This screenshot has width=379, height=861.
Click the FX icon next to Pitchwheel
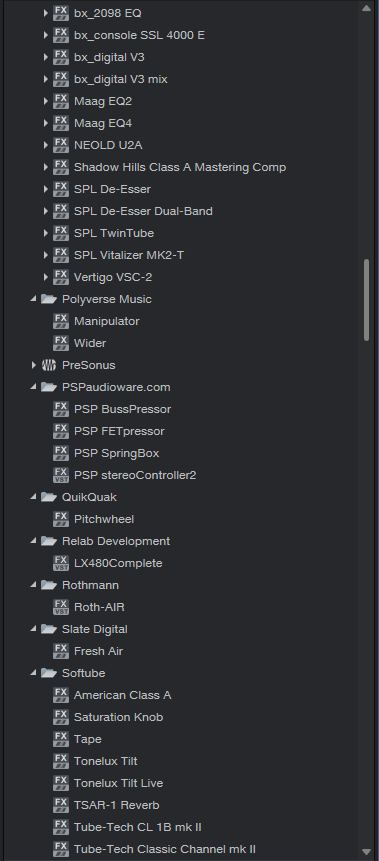(61, 518)
